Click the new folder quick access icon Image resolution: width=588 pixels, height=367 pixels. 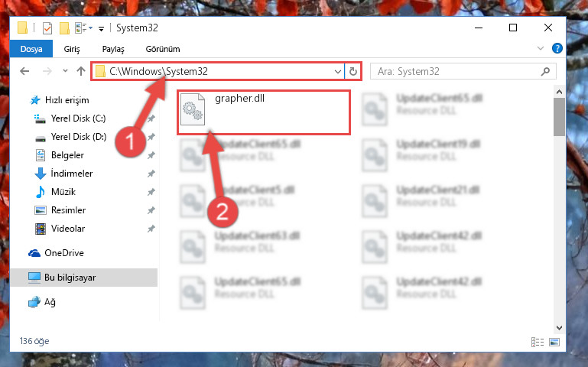click(64, 28)
